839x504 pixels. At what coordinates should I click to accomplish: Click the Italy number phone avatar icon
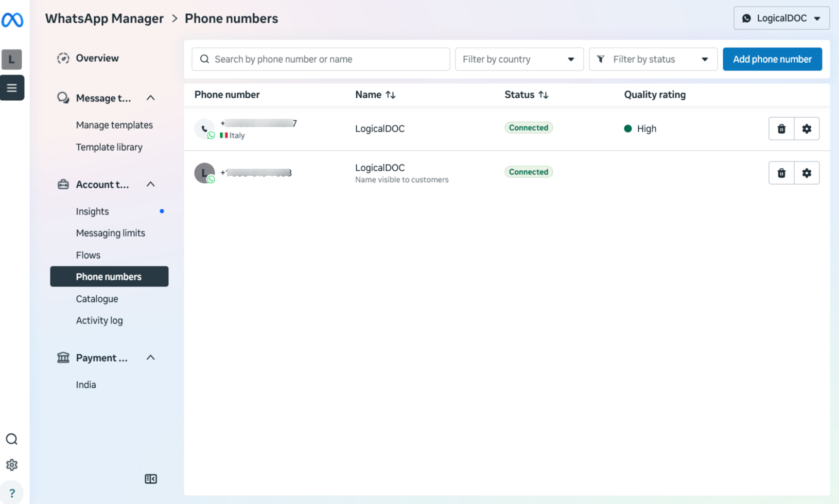pos(204,129)
